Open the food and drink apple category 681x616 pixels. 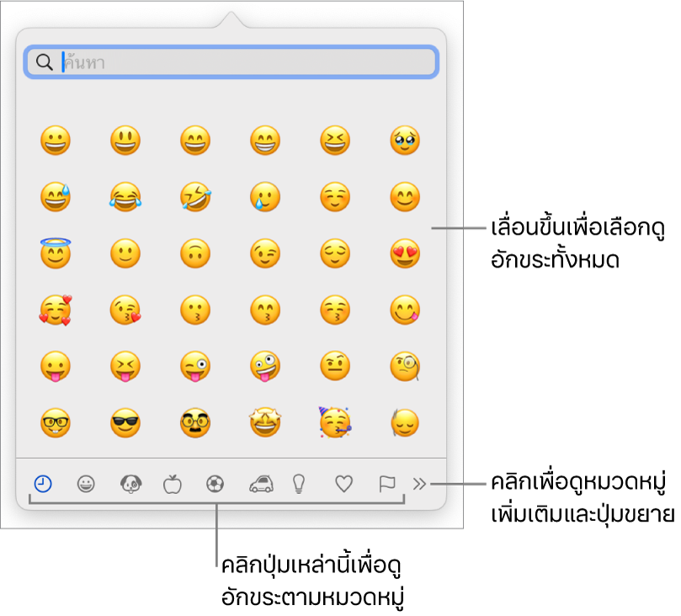coord(173,483)
